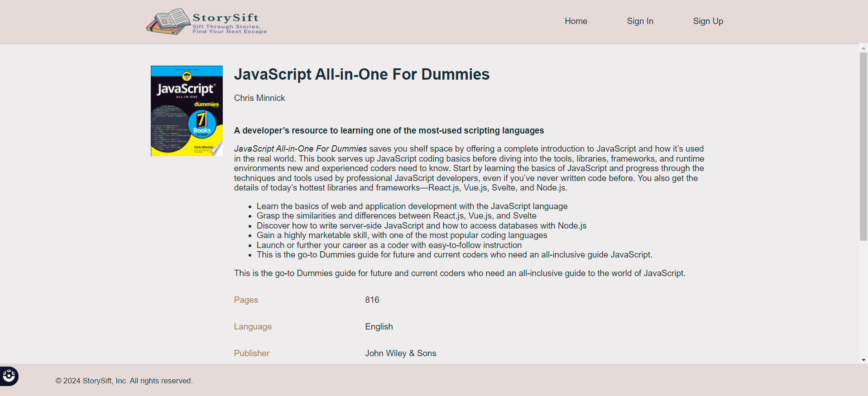This screenshot has height=396, width=868.
Task: Open the Sign In page
Action: (640, 21)
